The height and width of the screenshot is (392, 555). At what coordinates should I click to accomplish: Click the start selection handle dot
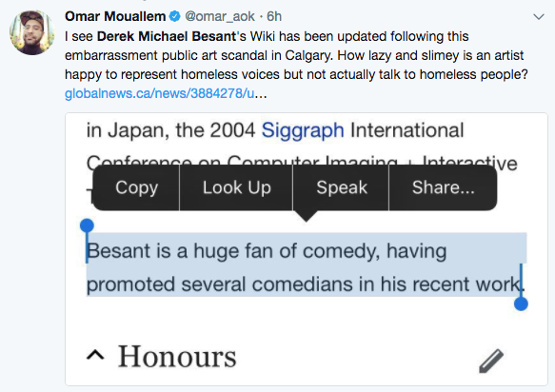(87, 225)
